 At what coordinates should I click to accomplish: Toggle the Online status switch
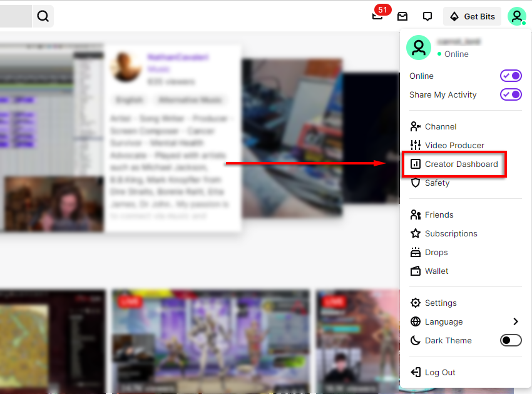(511, 76)
